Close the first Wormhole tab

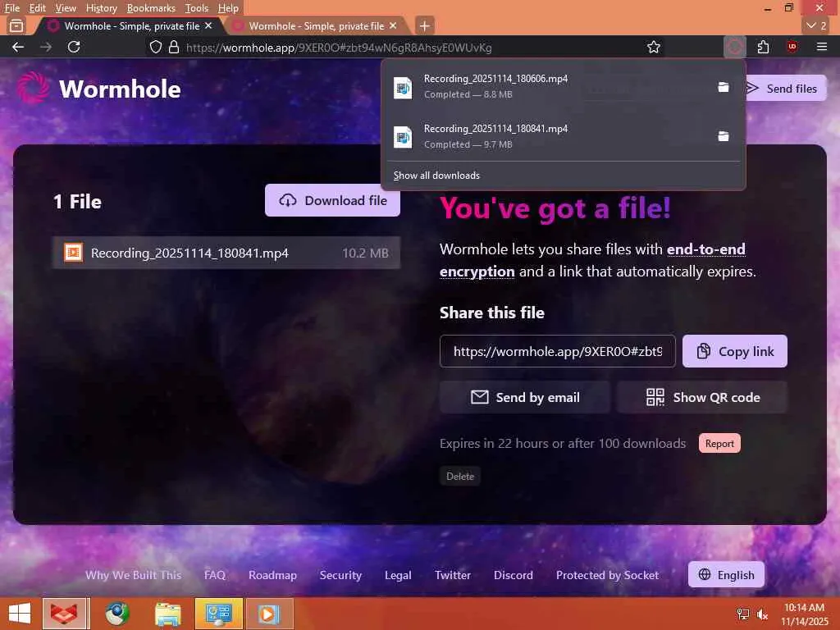(x=208, y=25)
